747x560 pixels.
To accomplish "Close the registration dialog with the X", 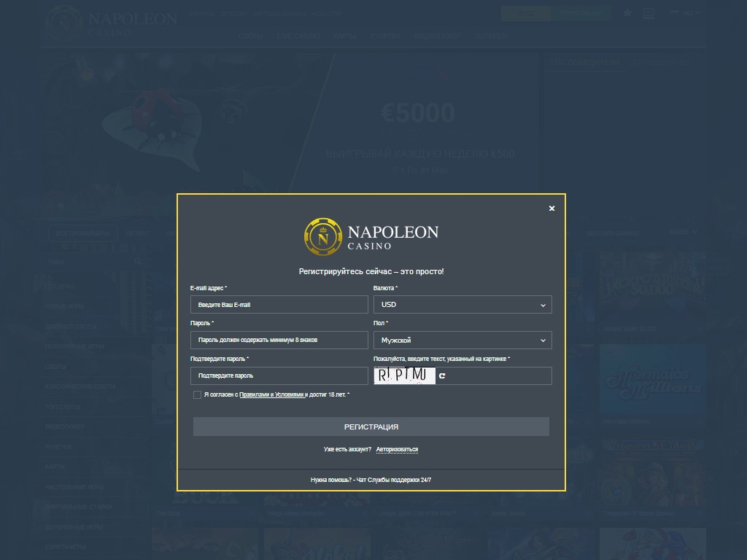I will (x=551, y=209).
